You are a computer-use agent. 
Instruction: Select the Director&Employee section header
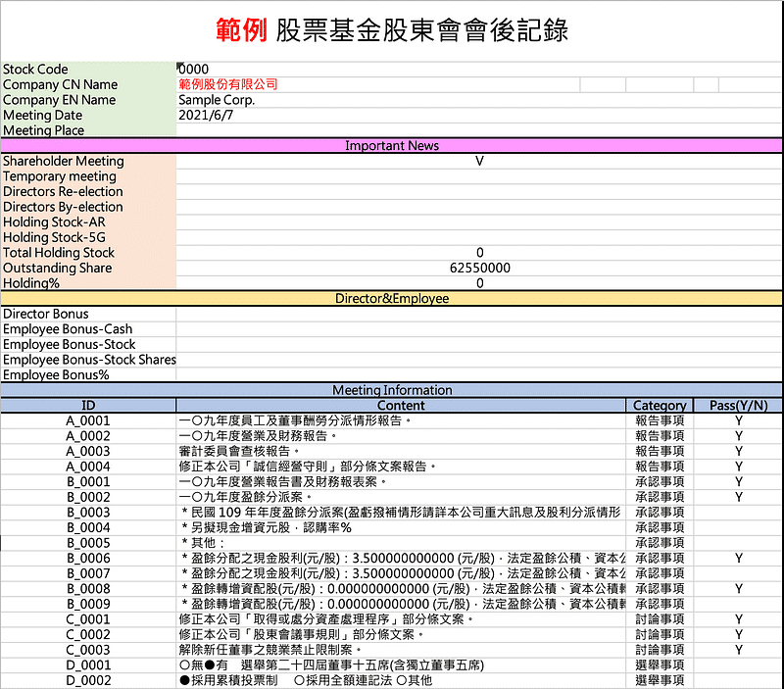click(x=392, y=298)
